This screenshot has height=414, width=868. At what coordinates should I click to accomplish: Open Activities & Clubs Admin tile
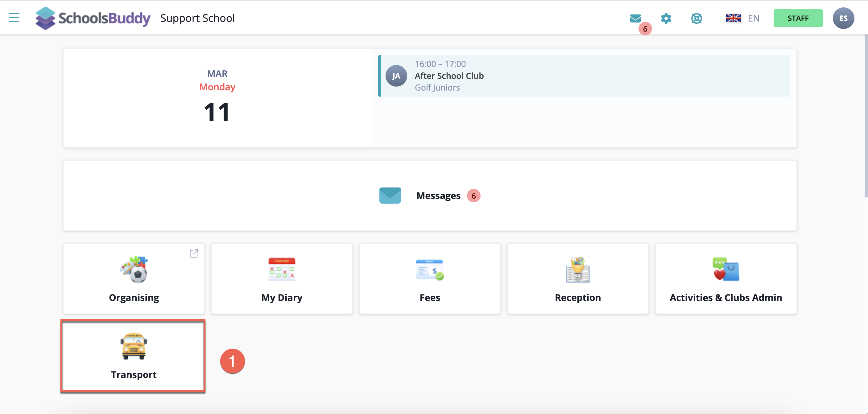pyautogui.click(x=725, y=279)
